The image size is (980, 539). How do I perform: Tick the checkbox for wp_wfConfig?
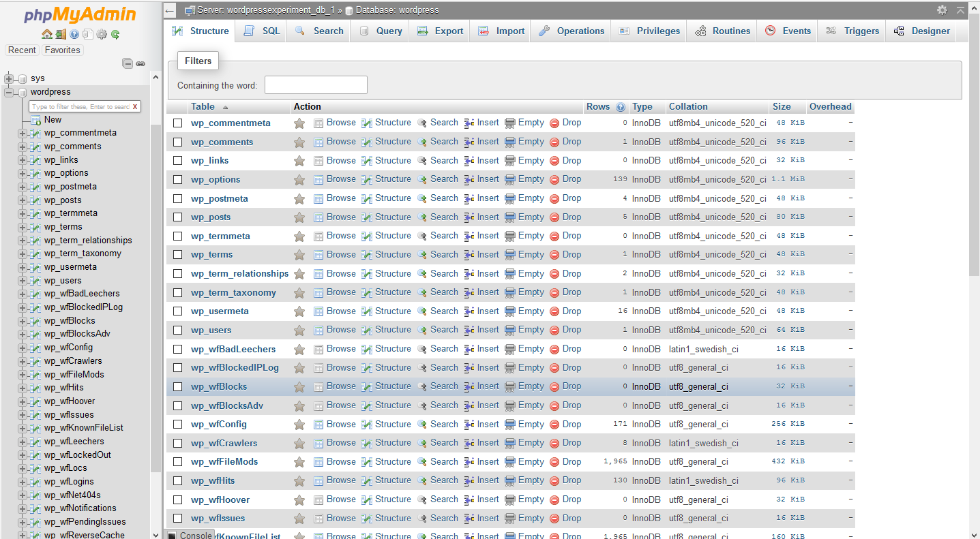[177, 424]
